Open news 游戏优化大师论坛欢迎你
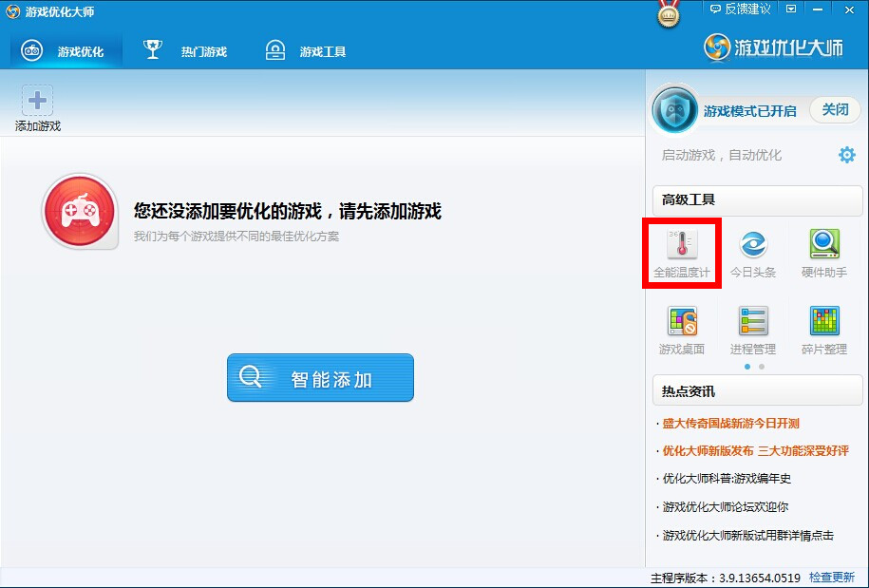This screenshot has width=869, height=588. click(x=726, y=506)
